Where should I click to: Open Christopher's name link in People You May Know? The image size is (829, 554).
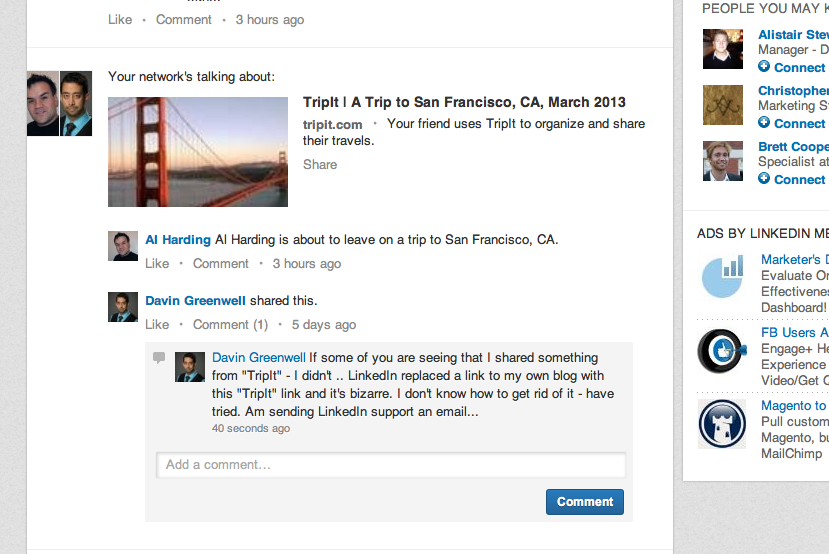(x=793, y=90)
